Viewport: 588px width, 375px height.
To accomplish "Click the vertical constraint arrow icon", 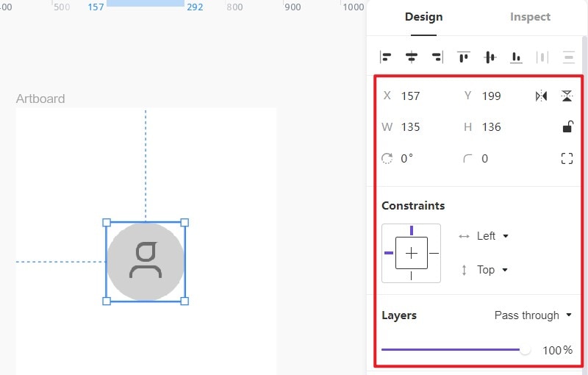I will point(464,270).
